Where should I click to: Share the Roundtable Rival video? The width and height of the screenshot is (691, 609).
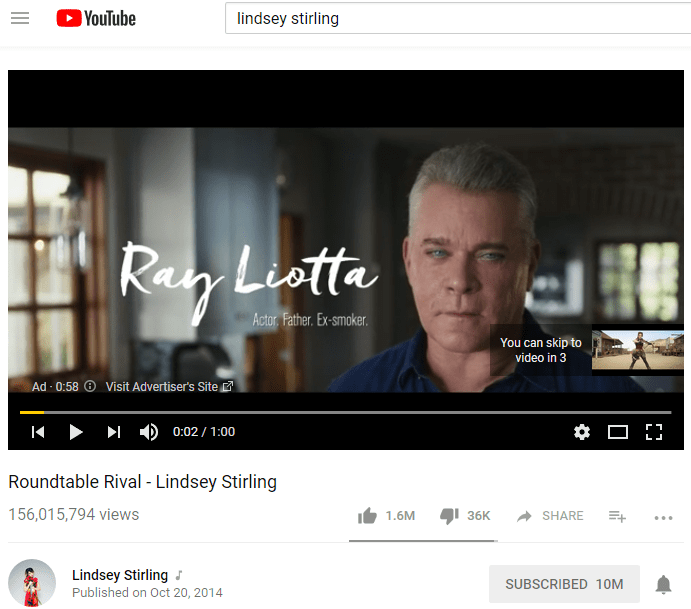pyautogui.click(x=550, y=516)
